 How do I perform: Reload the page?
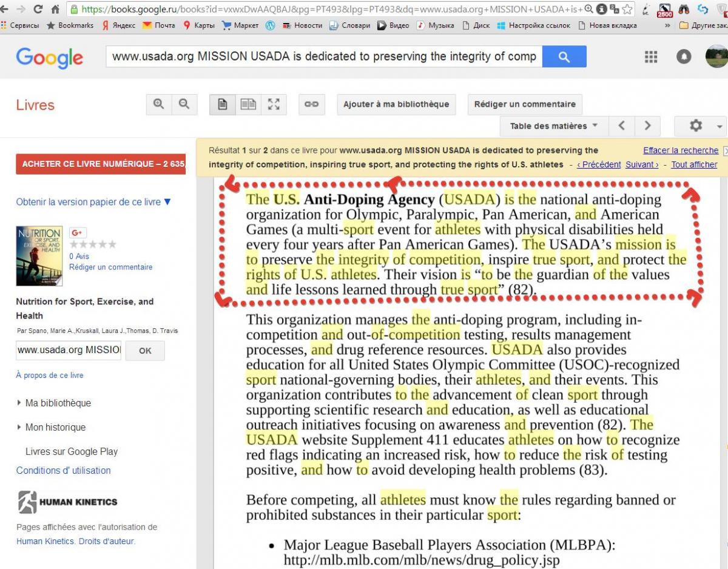[x=38, y=9]
